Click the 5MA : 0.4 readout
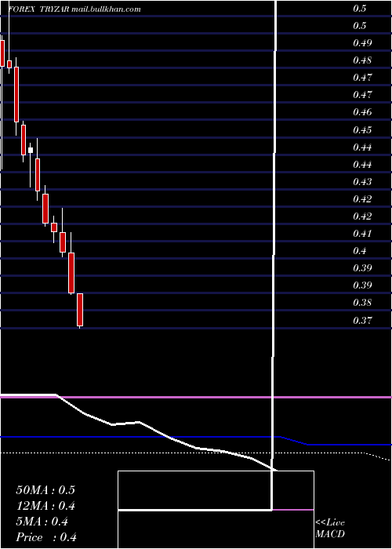The width and height of the screenshot is (392, 549). click(42, 522)
